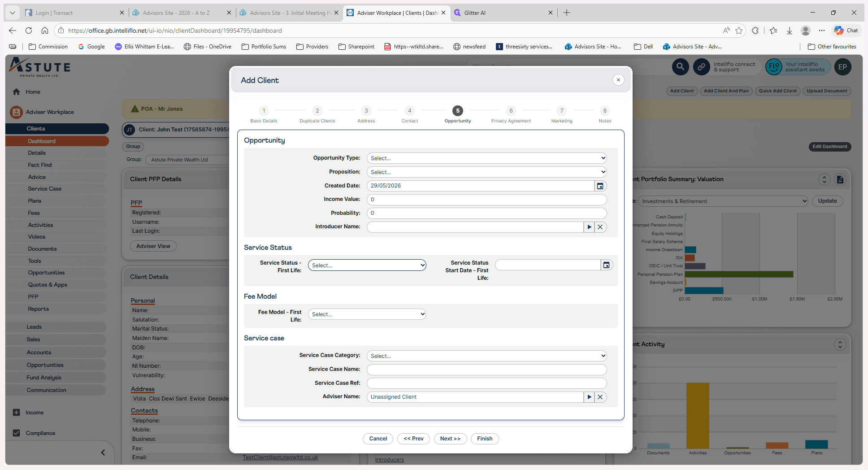
Task: Open Fact Find in sidebar
Action: (x=40, y=165)
